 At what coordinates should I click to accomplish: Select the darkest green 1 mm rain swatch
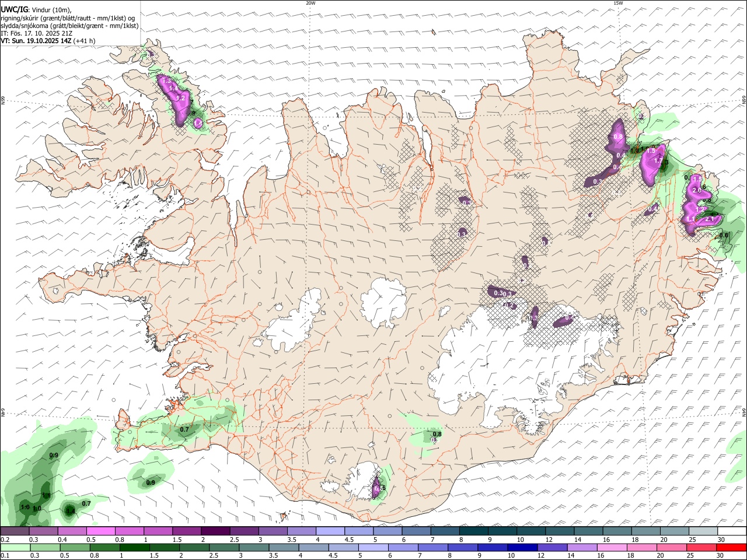(x=134, y=547)
